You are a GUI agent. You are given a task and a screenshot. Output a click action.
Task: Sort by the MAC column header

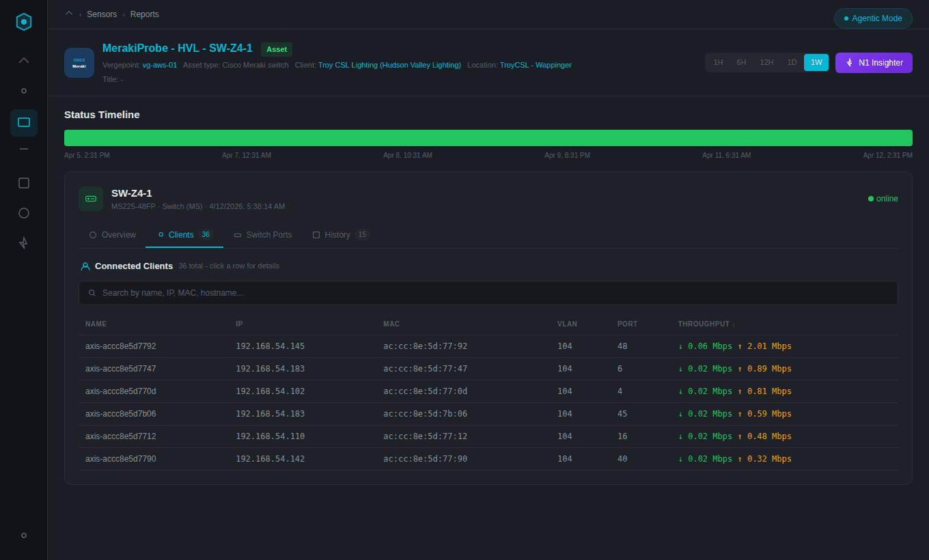tap(391, 324)
